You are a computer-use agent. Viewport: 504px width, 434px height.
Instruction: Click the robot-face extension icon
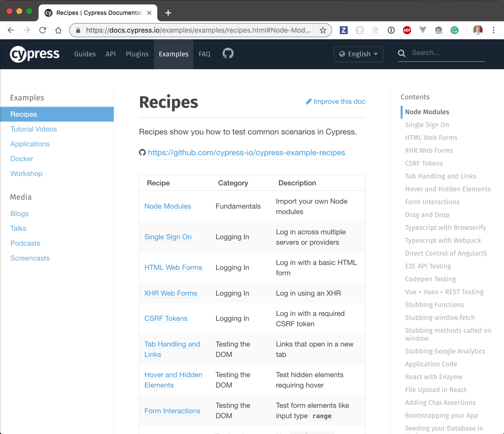438,30
